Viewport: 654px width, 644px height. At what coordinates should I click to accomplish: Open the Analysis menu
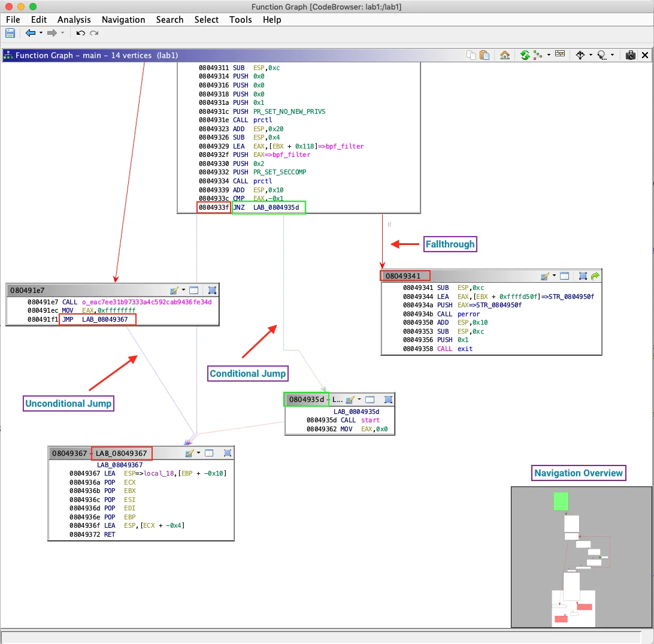pyautogui.click(x=74, y=19)
